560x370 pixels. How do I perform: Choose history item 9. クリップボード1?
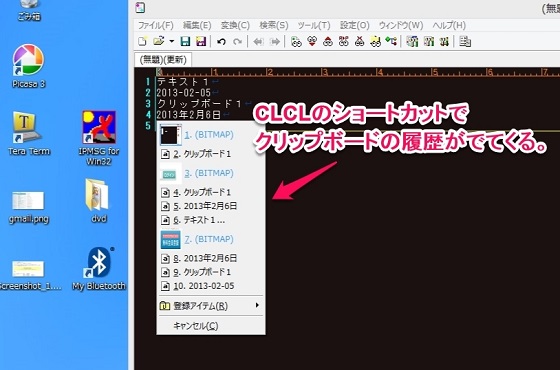click(x=211, y=272)
